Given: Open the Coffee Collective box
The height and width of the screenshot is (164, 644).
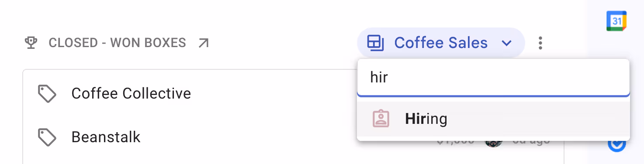Looking at the screenshot, I should (131, 93).
